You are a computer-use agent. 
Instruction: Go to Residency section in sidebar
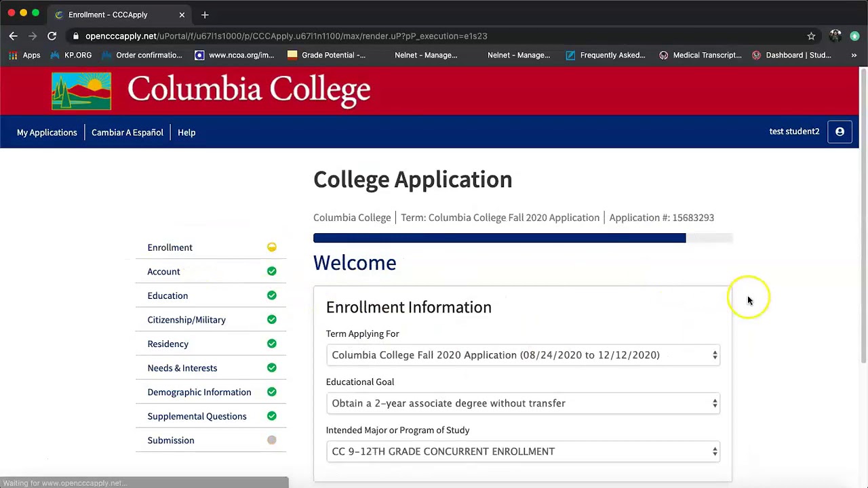click(x=168, y=344)
